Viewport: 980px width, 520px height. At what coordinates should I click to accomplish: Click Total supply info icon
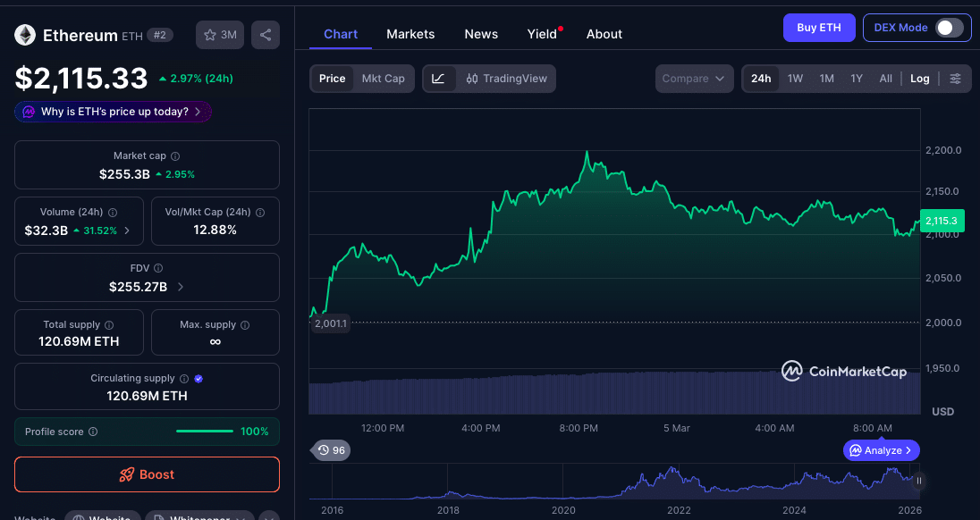pos(109,325)
